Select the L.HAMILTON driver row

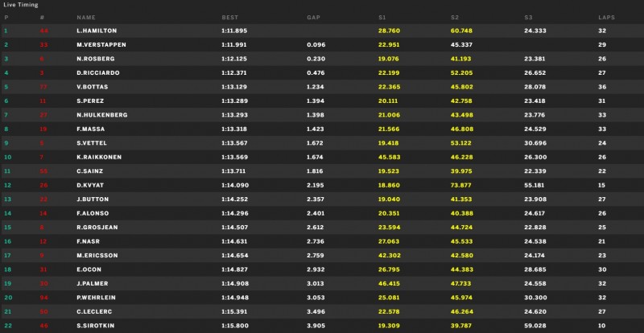point(322,31)
